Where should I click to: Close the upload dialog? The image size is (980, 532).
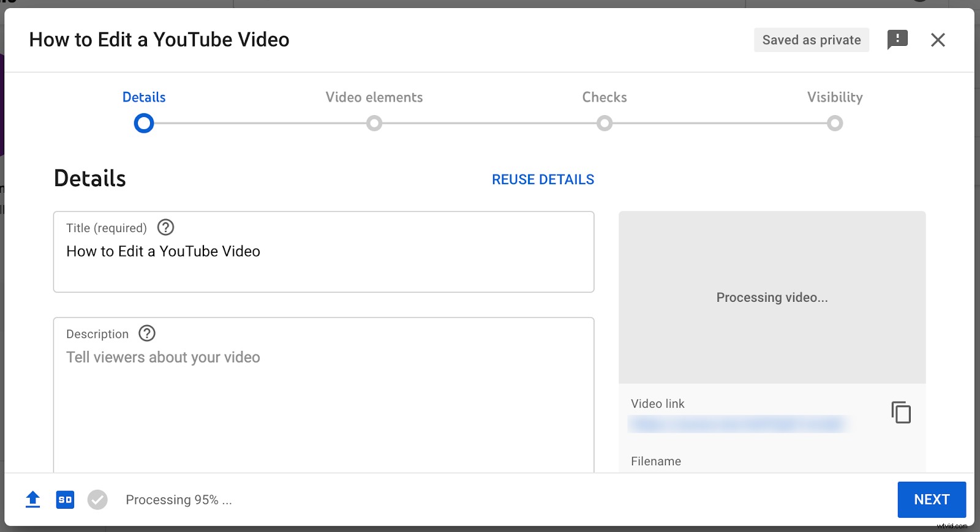(x=938, y=40)
